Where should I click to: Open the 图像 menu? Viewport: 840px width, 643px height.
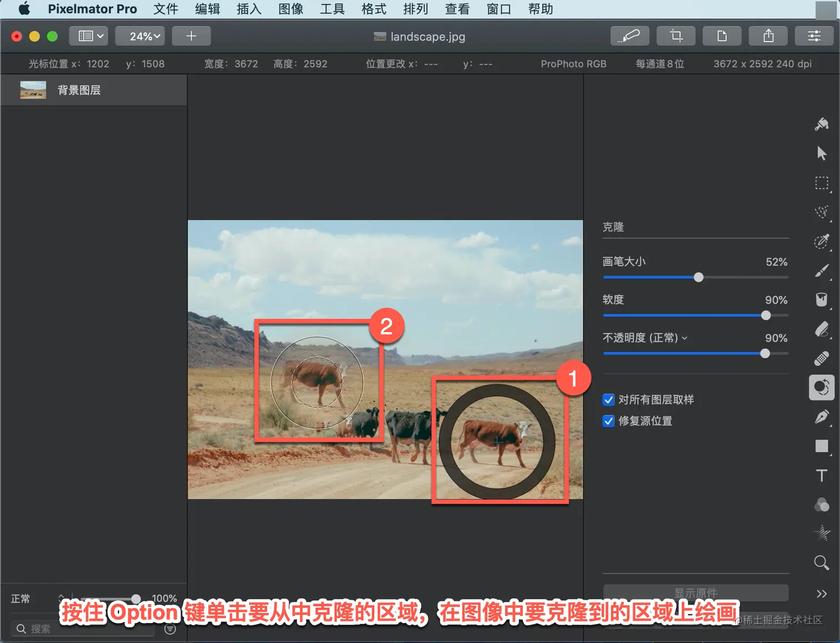(x=291, y=9)
